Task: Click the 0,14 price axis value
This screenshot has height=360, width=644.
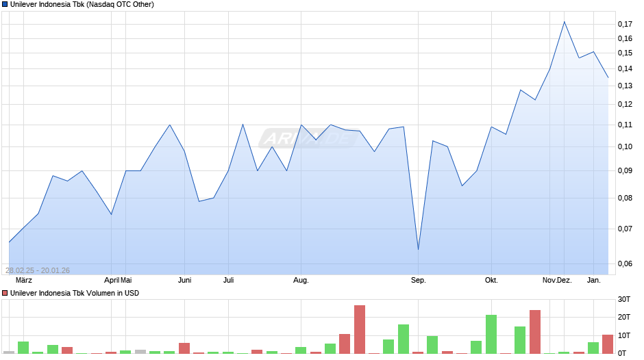Action: [x=625, y=68]
